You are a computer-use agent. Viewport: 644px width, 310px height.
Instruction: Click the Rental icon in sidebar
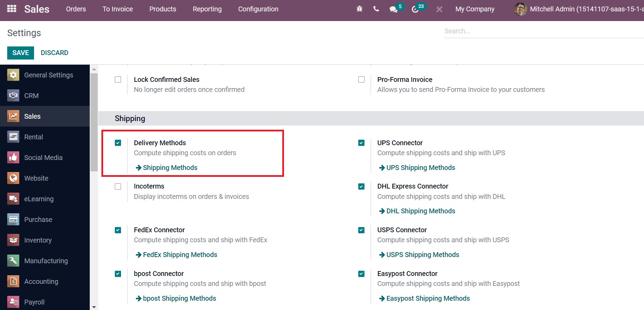13,137
